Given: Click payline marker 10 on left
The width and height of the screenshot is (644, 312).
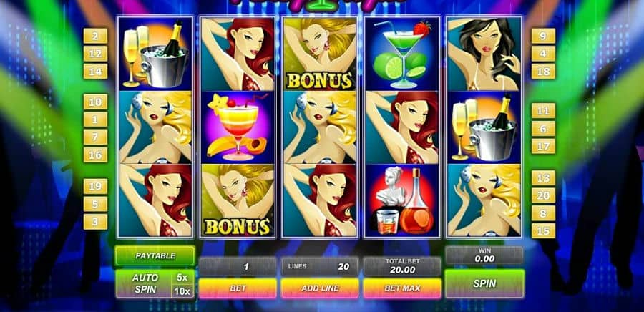Looking at the screenshot, I should [x=95, y=102].
